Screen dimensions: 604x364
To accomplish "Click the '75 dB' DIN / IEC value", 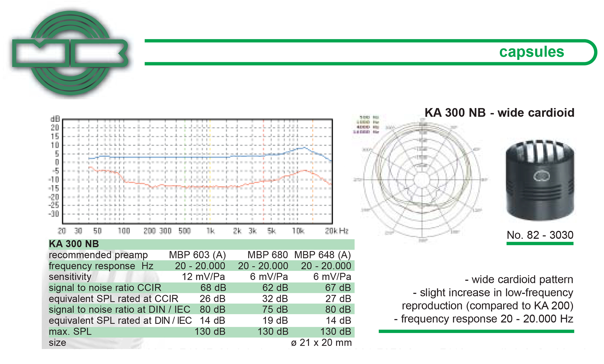I will click(x=275, y=310).
